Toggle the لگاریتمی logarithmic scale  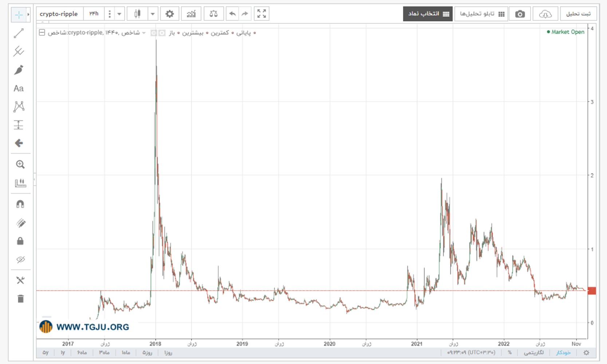(x=534, y=352)
